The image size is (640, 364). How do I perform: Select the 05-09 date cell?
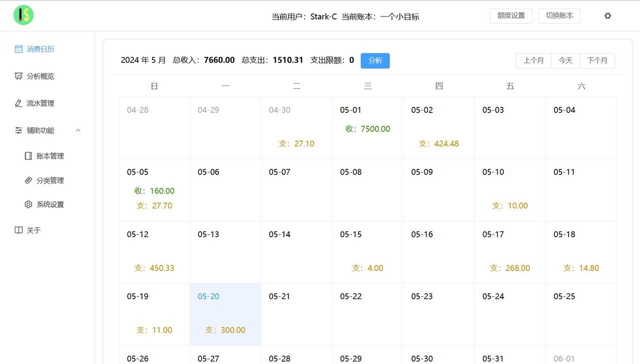tap(439, 190)
